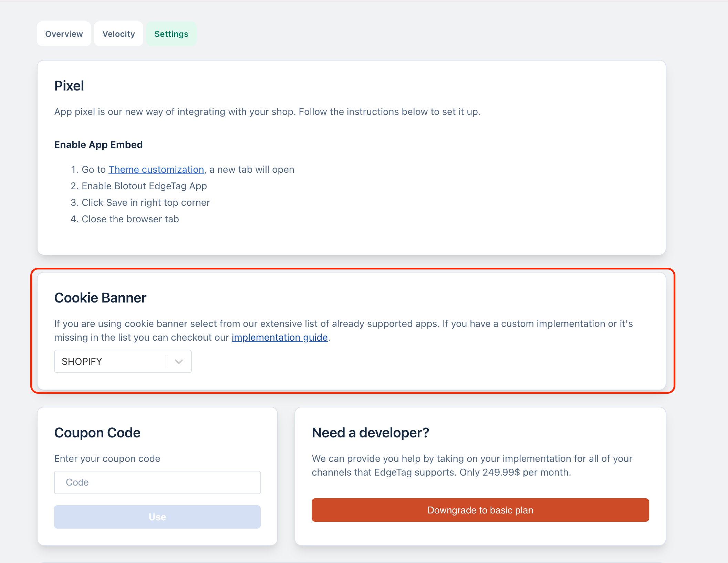Switch to the Velocity tab
Screen dimensions: 728x563
[x=118, y=34]
